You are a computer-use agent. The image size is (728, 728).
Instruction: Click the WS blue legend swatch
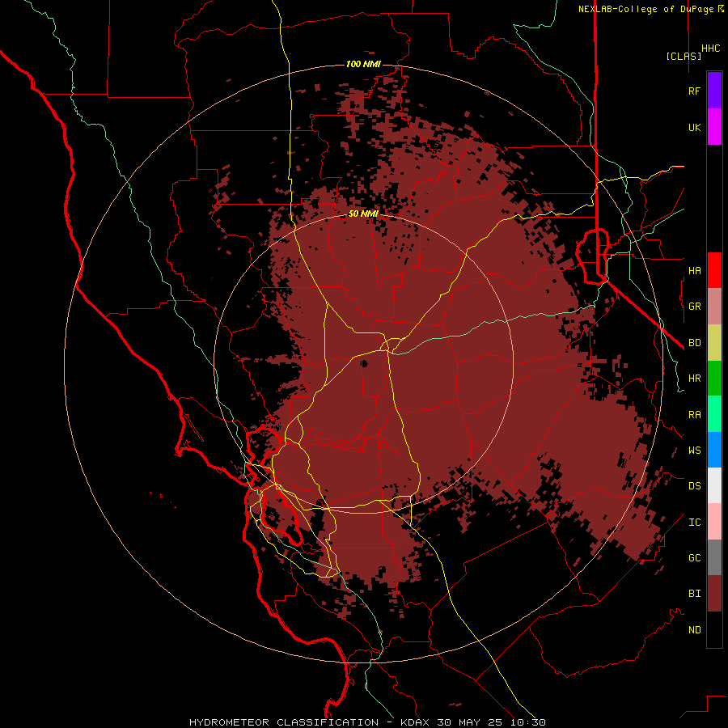(x=714, y=450)
